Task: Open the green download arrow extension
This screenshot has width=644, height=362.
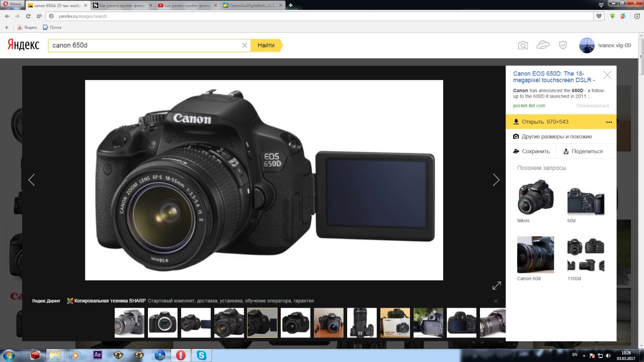Action: 612,16
